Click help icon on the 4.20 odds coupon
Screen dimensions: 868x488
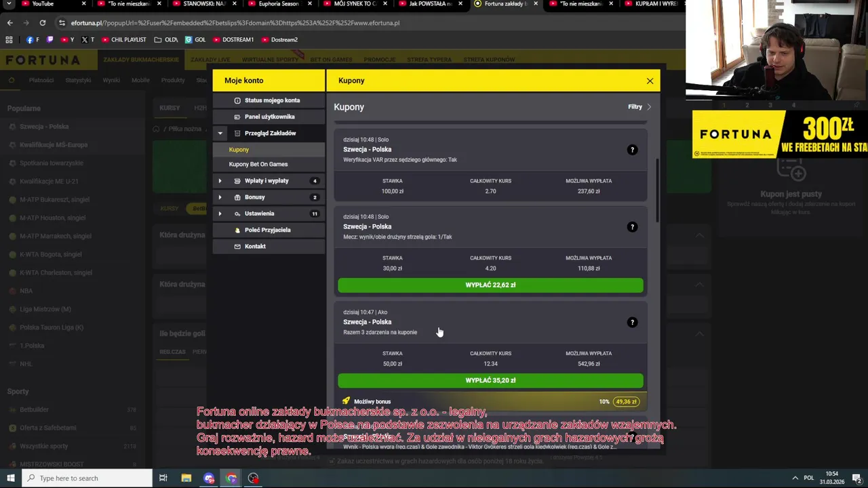tap(632, 227)
